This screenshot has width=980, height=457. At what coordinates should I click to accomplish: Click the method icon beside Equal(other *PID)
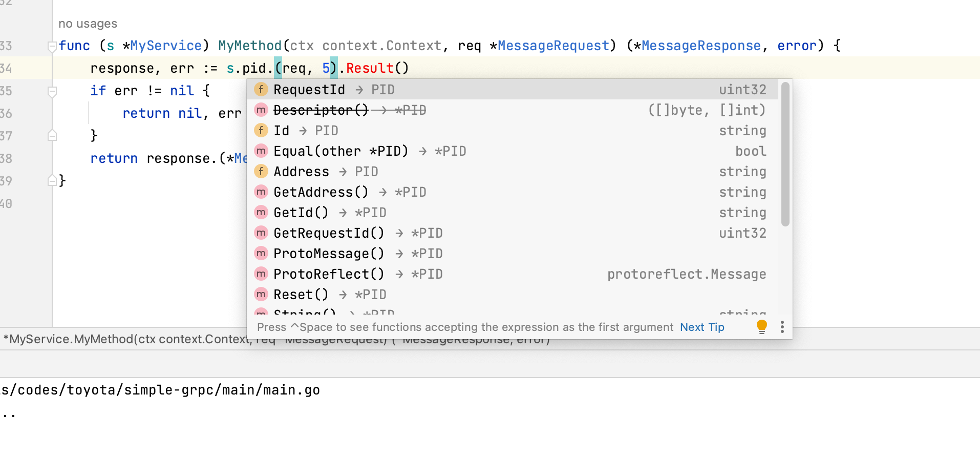[261, 151]
